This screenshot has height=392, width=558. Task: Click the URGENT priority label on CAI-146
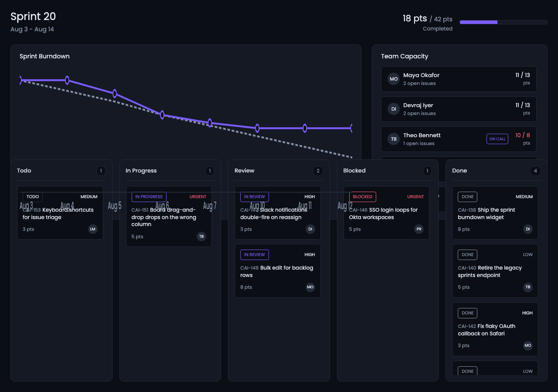click(x=415, y=197)
